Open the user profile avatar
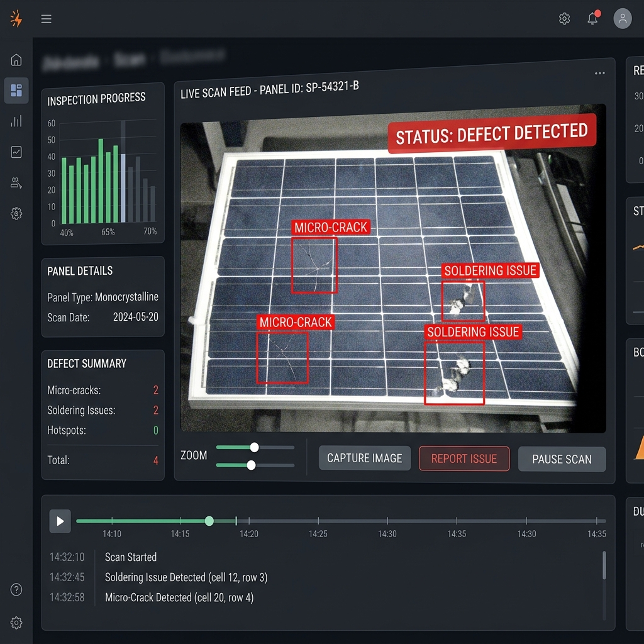The width and height of the screenshot is (644, 644). (622, 18)
